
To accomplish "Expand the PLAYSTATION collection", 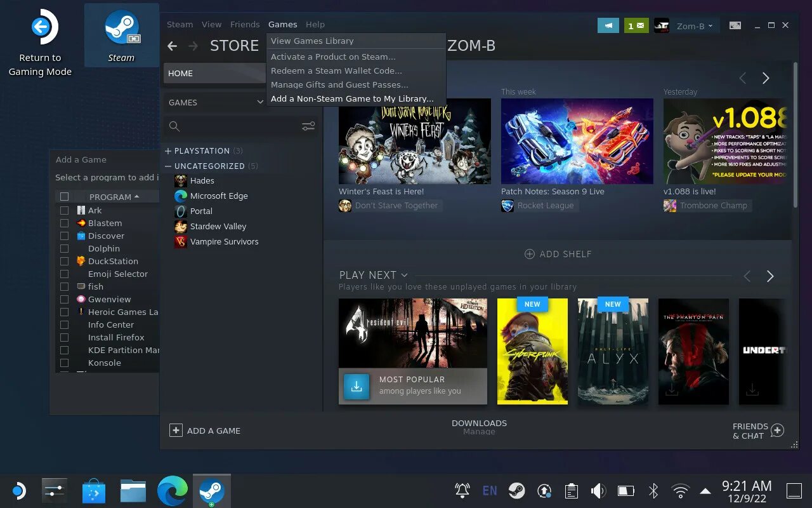I will coord(168,151).
